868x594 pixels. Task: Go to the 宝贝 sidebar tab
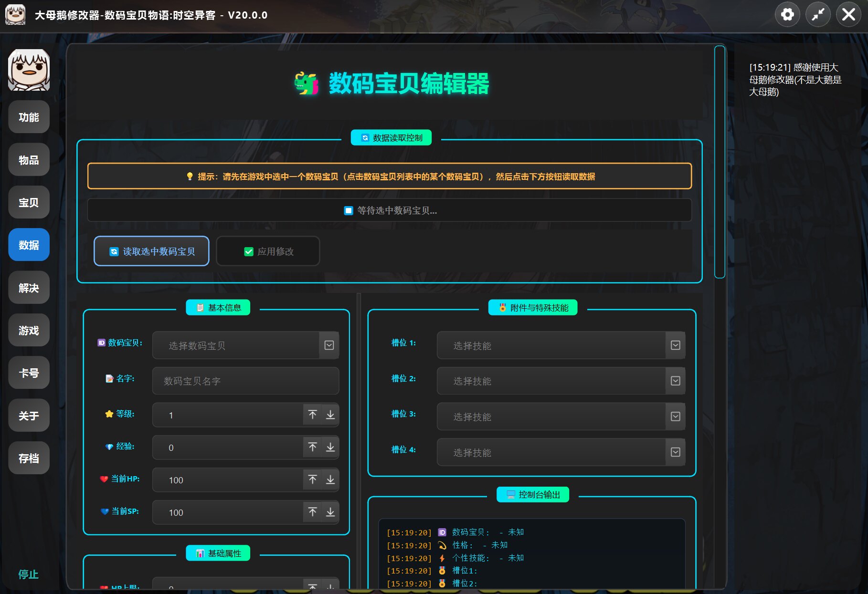tap(29, 202)
